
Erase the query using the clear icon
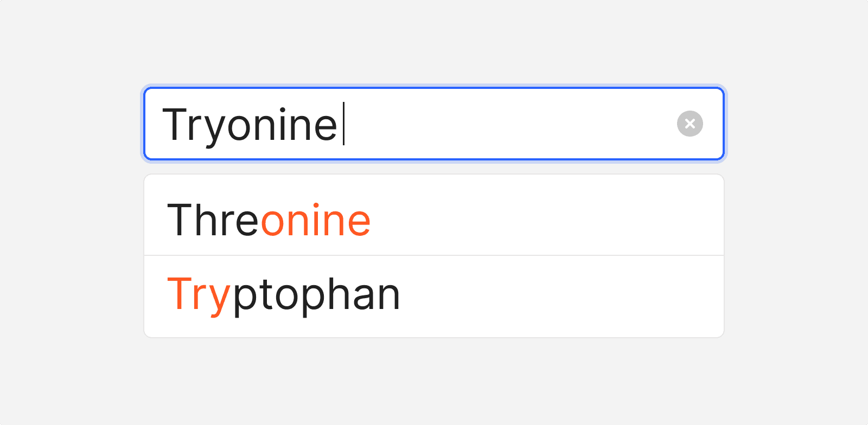[690, 124]
